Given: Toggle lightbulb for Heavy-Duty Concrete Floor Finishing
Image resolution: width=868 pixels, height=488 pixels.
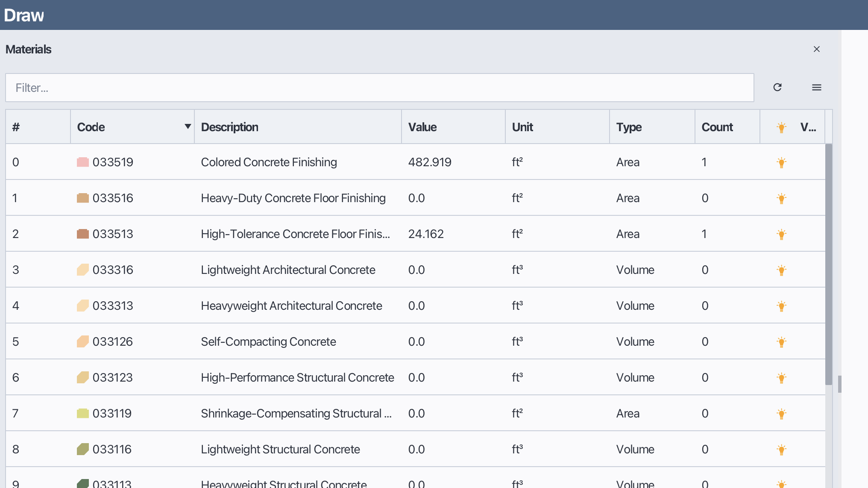Looking at the screenshot, I should (x=781, y=198).
